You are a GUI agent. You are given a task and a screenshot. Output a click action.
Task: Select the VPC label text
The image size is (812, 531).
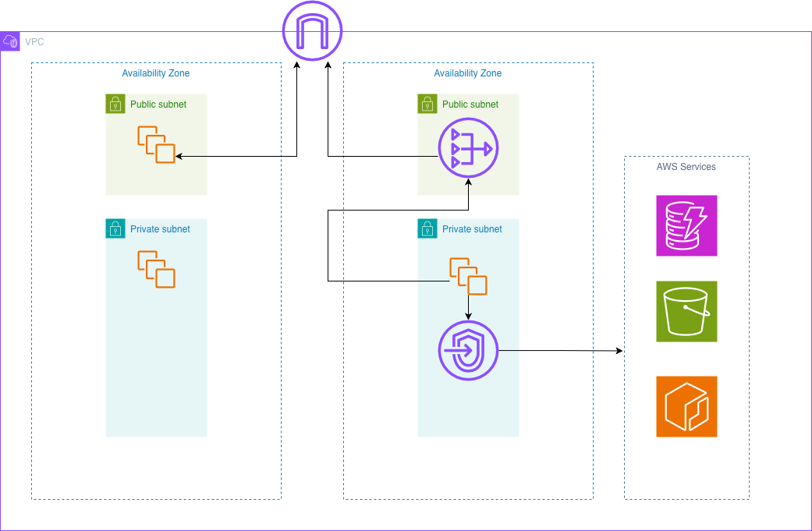[x=35, y=42]
